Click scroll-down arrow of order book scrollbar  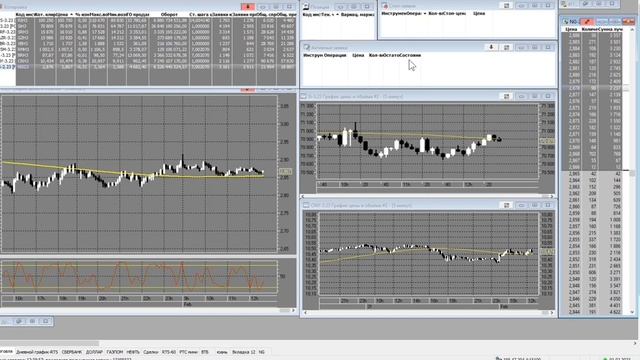632,312
